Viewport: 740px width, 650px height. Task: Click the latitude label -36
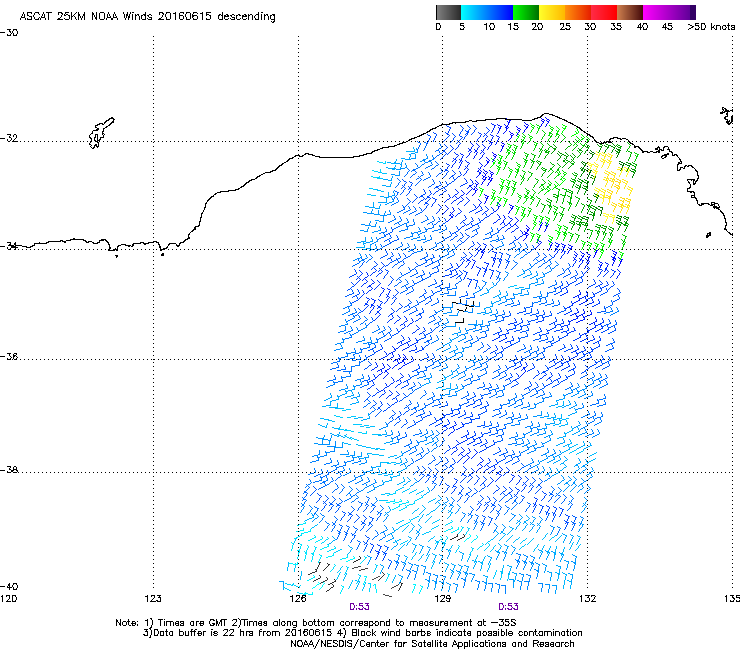click(x=9, y=356)
